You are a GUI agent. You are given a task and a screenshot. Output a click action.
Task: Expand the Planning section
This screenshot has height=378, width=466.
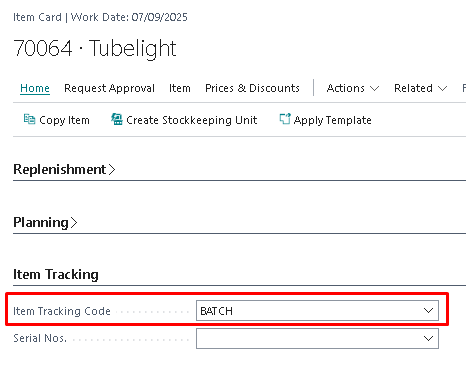(45, 222)
